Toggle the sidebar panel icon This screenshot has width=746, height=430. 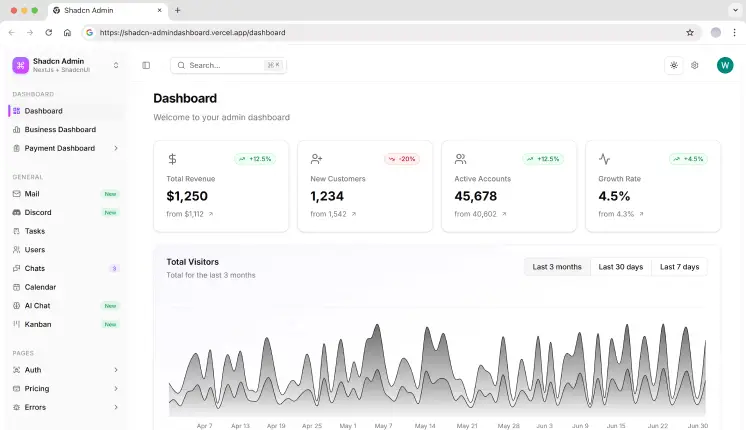146,65
